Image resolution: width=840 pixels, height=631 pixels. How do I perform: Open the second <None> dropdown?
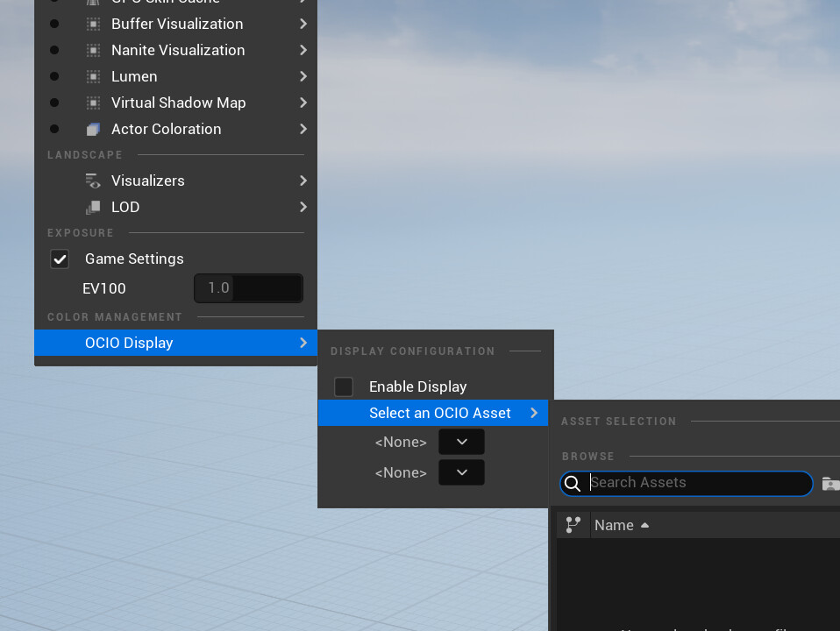(461, 472)
